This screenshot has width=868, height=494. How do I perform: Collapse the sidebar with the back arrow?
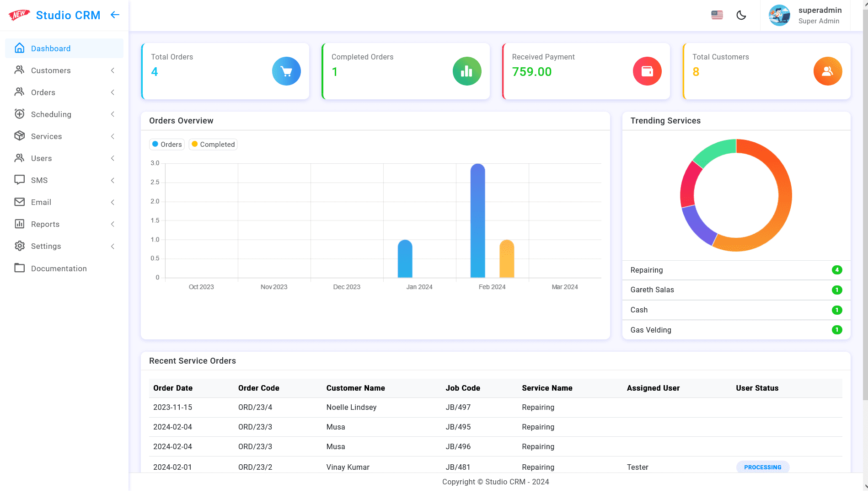[x=115, y=15]
